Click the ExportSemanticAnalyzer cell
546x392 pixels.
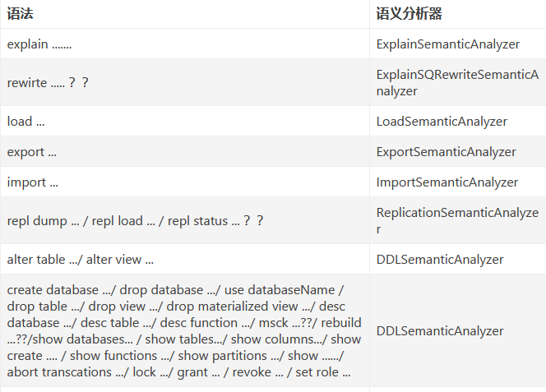pyautogui.click(x=446, y=152)
